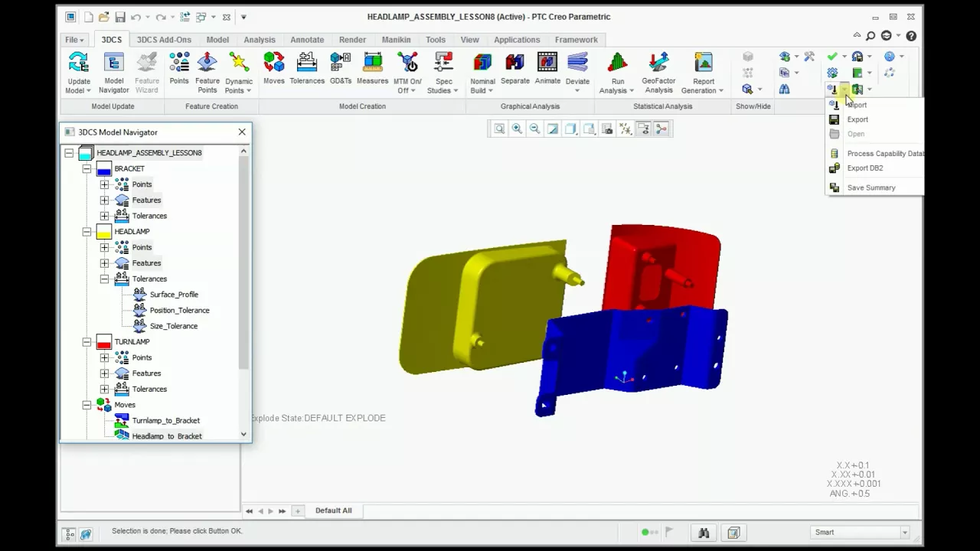This screenshot has width=980, height=551.
Task: Select Save Summary menu entry
Action: [x=871, y=188]
